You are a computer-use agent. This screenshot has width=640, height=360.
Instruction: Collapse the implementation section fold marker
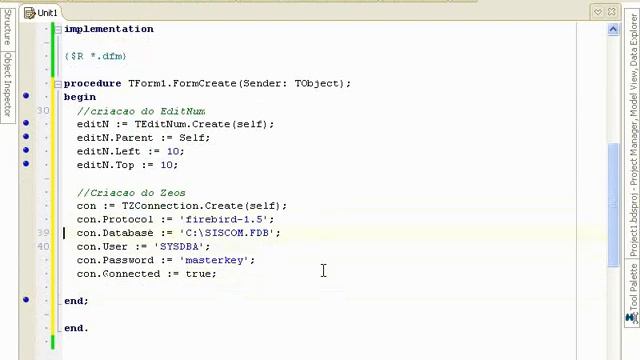click(58, 29)
